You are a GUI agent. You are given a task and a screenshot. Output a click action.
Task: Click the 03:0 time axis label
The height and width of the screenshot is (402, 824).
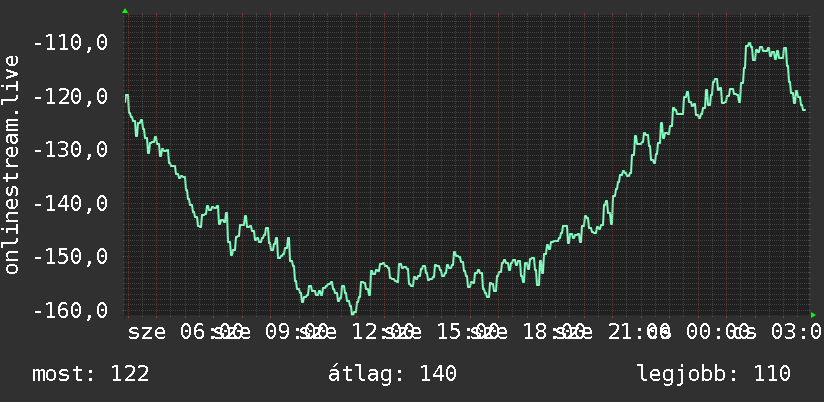click(x=796, y=332)
